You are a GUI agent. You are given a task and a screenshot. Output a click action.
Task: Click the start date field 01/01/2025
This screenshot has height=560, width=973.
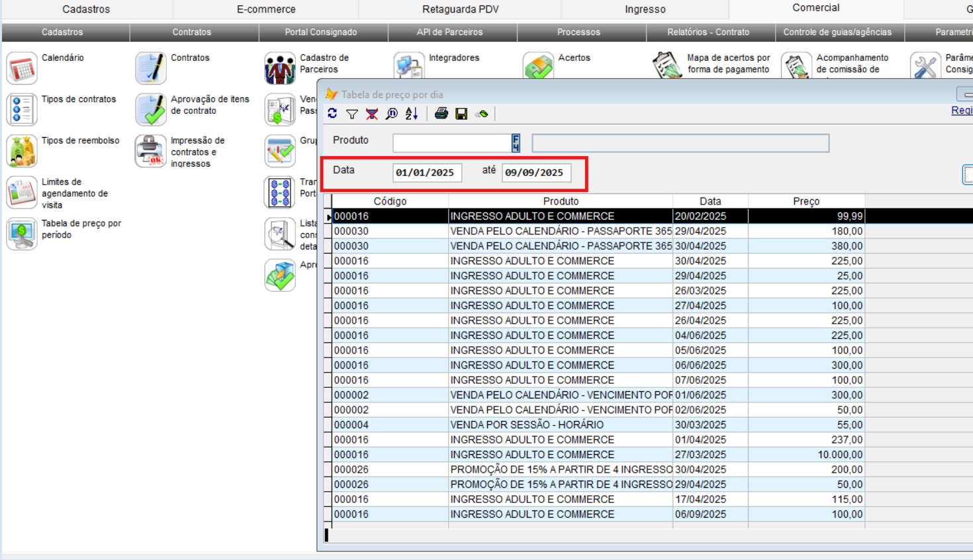pos(426,173)
